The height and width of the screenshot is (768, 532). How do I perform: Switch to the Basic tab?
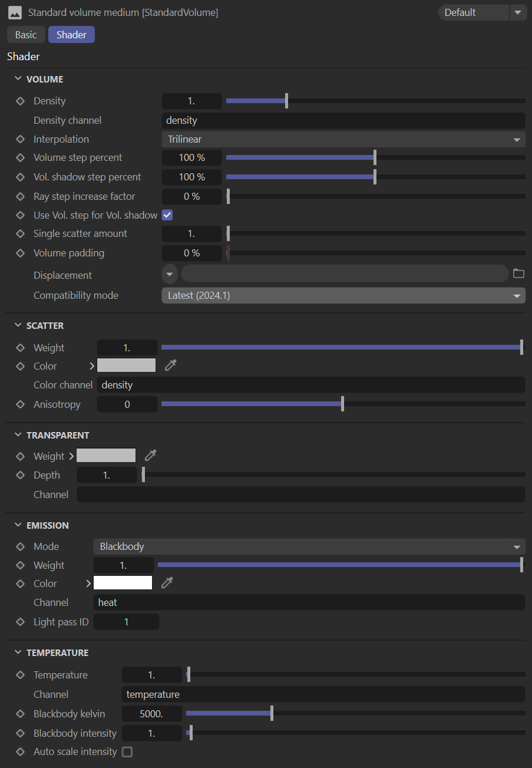(x=26, y=35)
